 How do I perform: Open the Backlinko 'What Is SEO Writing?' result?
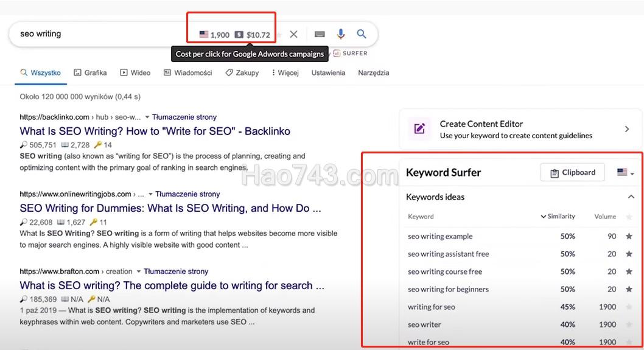155,131
